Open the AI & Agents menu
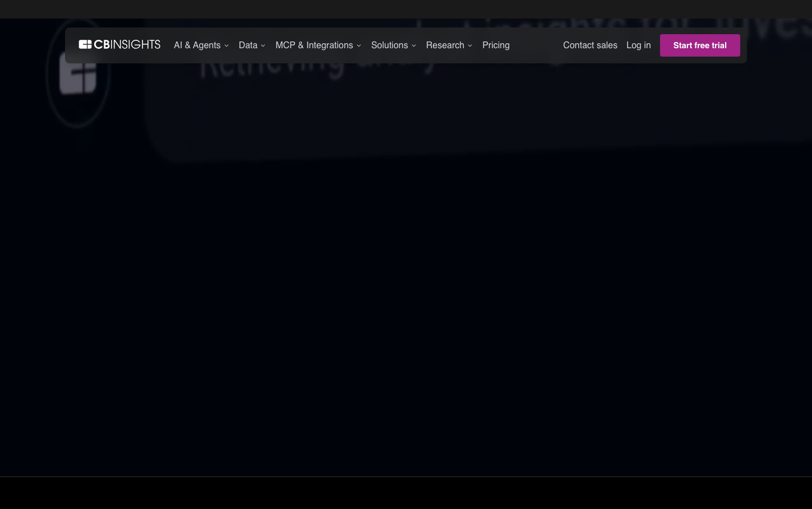This screenshot has height=509, width=812. [197, 45]
